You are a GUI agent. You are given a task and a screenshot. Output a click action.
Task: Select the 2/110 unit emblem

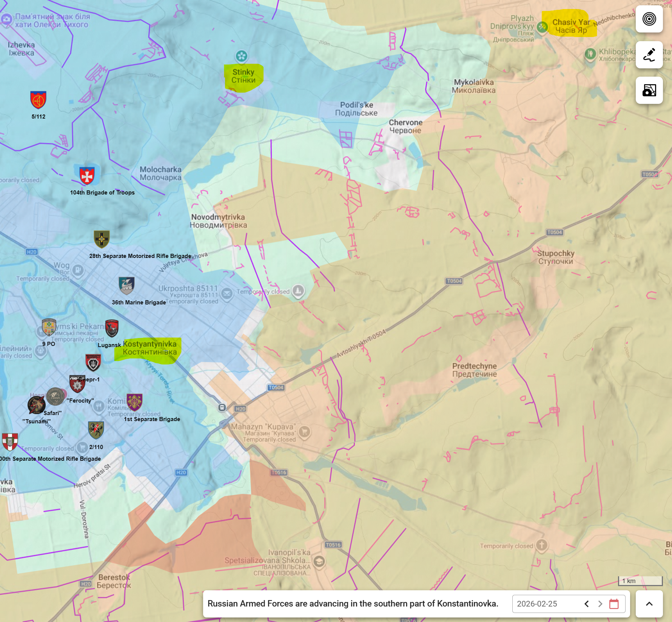[x=96, y=430]
